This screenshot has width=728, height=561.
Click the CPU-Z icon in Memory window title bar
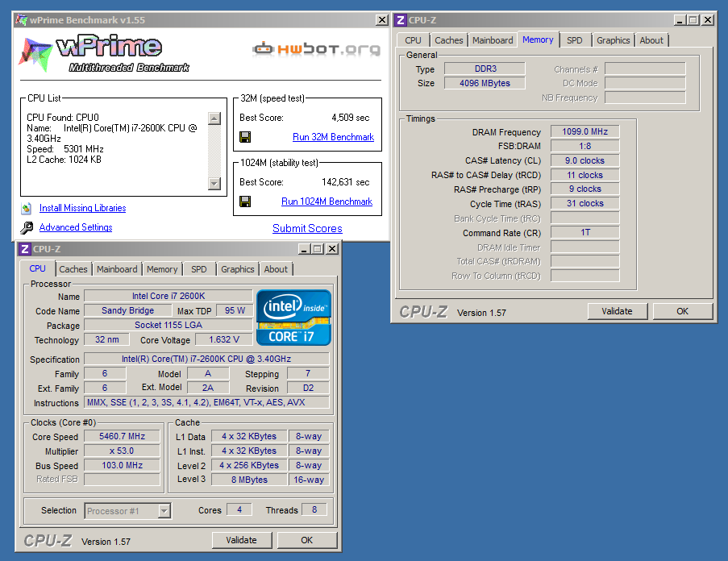pyautogui.click(x=401, y=20)
